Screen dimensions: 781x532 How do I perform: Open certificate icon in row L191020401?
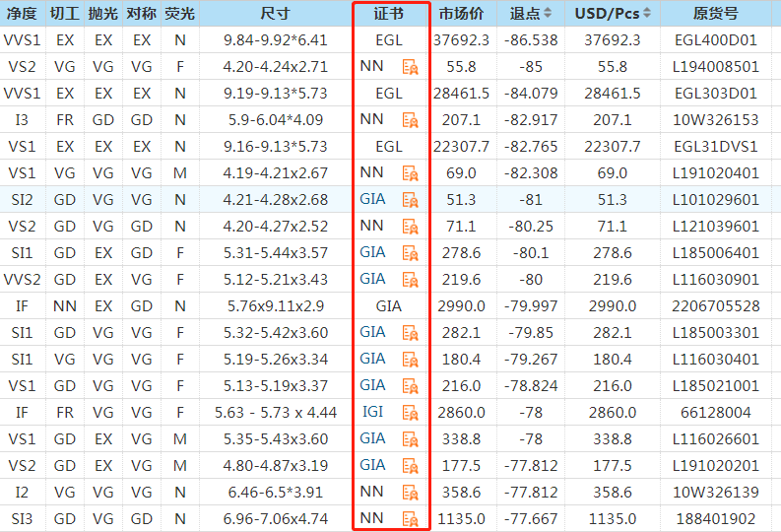410,173
